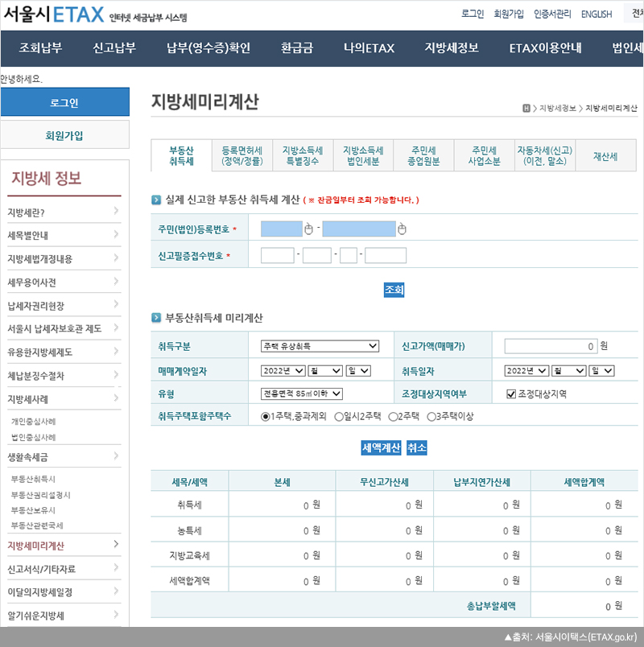
Task: Open the 취득구분 dropdown
Action: [320, 346]
